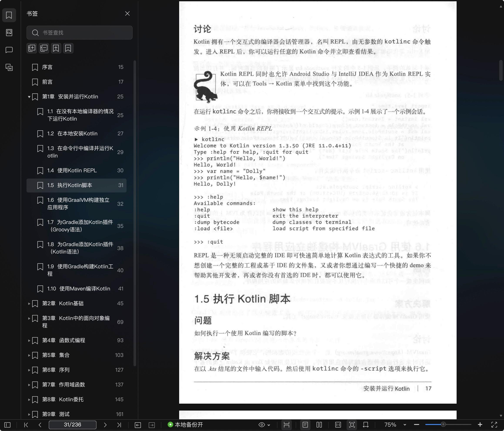Open the comments panel icon in sidebar
The width and height of the screenshot is (504, 431).
(x=9, y=50)
